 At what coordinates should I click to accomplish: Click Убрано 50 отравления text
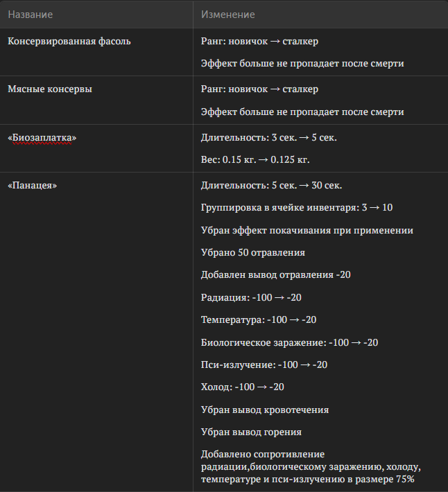[253, 253]
